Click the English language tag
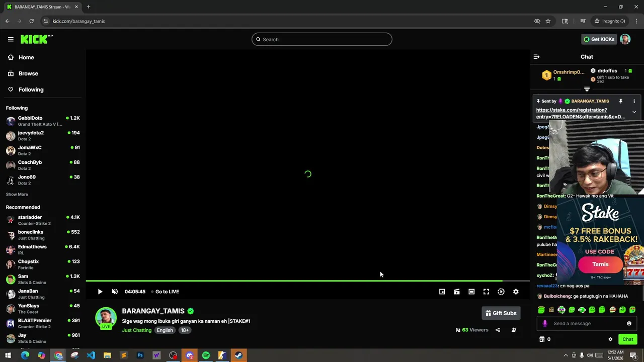This screenshot has width=644, height=362. pyautogui.click(x=165, y=330)
